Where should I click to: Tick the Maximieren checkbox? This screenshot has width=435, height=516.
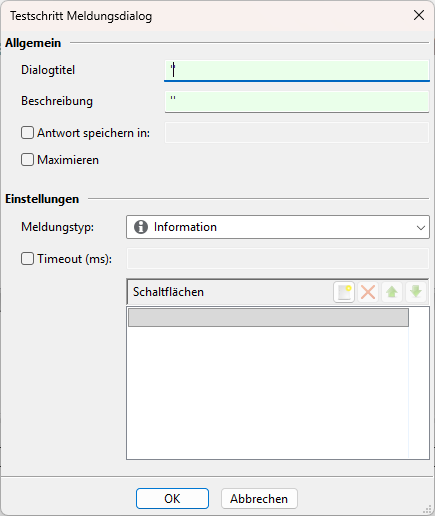tap(27, 160)
